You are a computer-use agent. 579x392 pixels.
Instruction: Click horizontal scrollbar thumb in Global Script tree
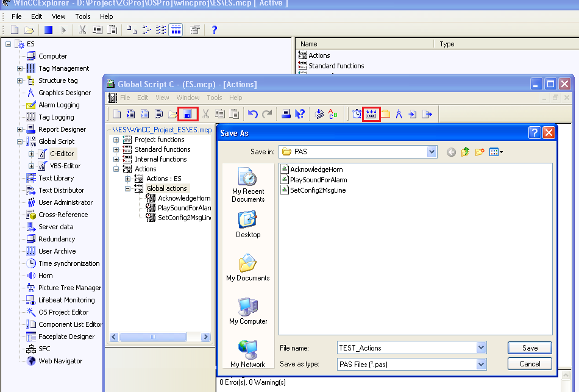click(153, 337)
